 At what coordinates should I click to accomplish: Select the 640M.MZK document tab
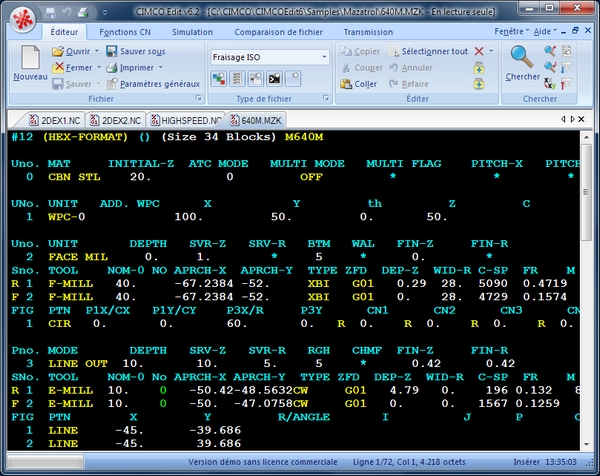pos(256,121)
